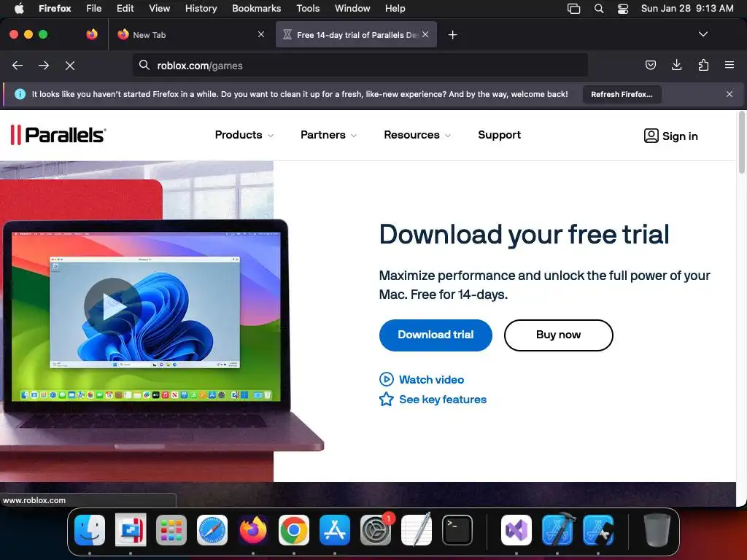
Task: Go back to the previous page
Action: (x=18, y=65)
